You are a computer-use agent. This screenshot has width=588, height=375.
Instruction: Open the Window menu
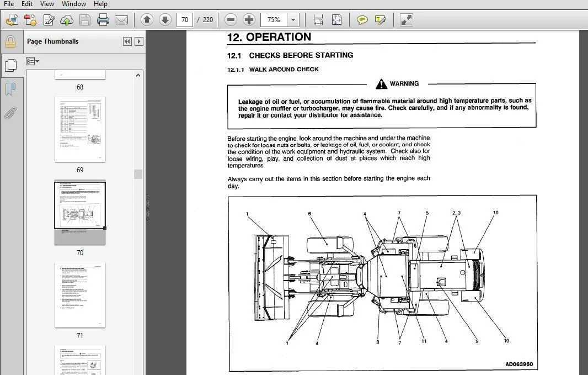pos(73,4)
